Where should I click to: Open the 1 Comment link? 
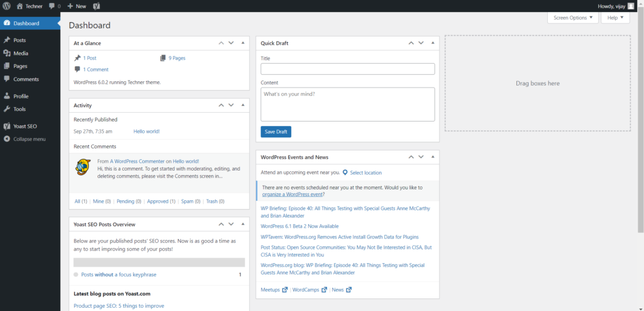(x=96, y=69)
